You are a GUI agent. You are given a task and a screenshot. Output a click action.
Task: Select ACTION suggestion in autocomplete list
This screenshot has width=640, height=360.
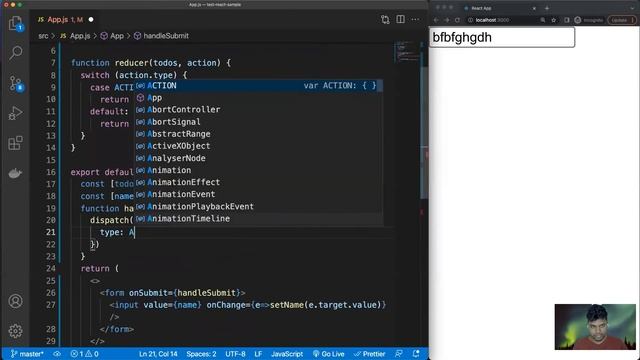(259, 86)
